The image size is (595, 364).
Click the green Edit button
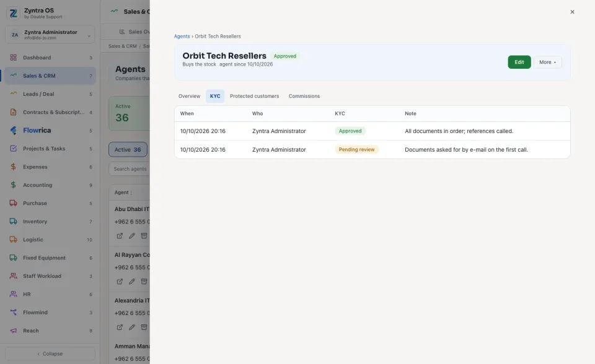[519, 62]
